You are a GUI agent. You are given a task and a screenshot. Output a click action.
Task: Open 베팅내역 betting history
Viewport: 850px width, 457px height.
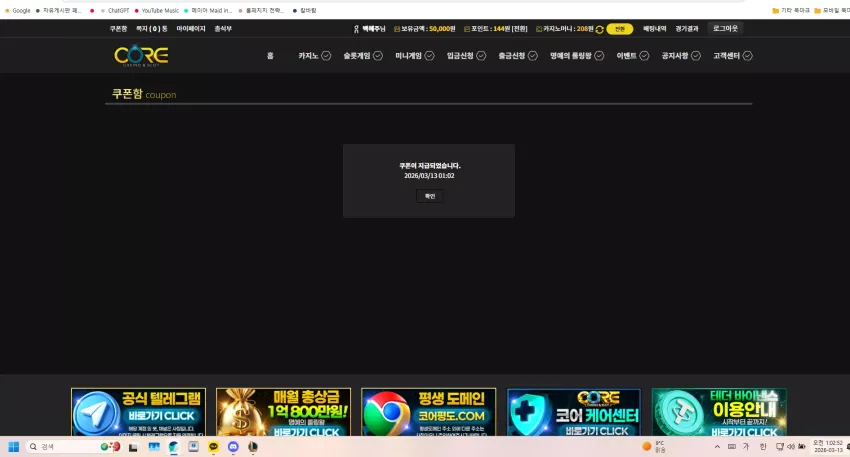(x=654, y=29)
